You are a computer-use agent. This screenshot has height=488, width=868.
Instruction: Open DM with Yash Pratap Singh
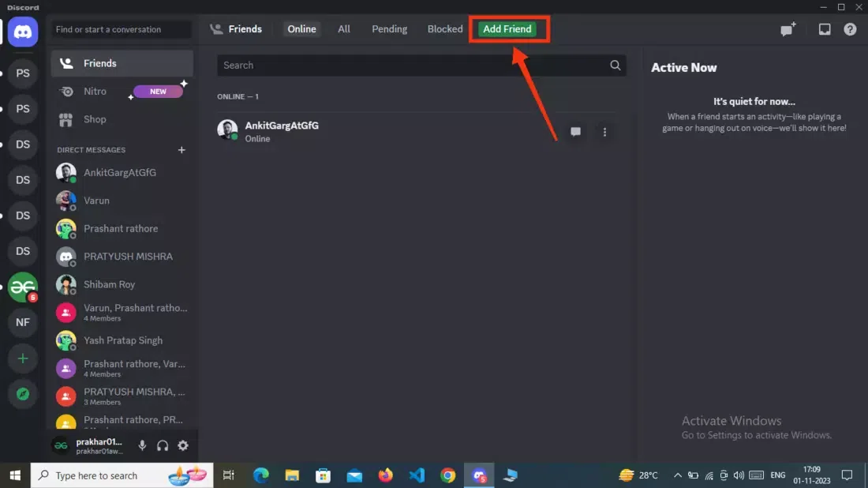coord(122,340)
